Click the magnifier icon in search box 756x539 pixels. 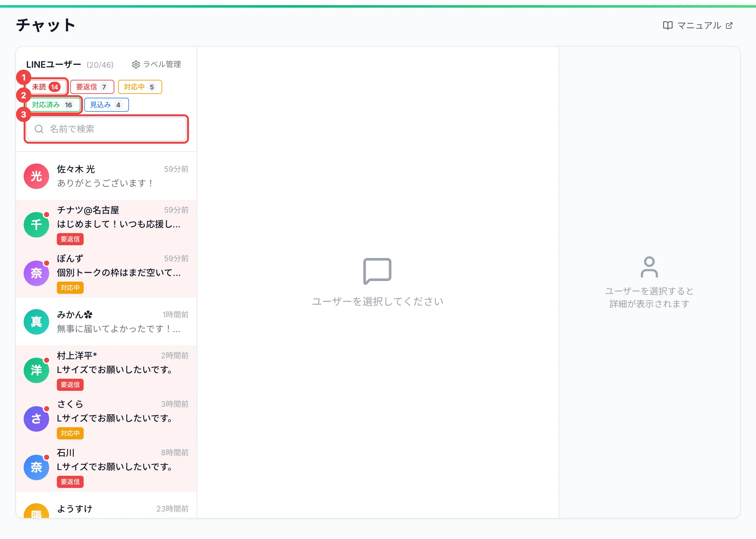pyautogui.click(x=39, y=129)
